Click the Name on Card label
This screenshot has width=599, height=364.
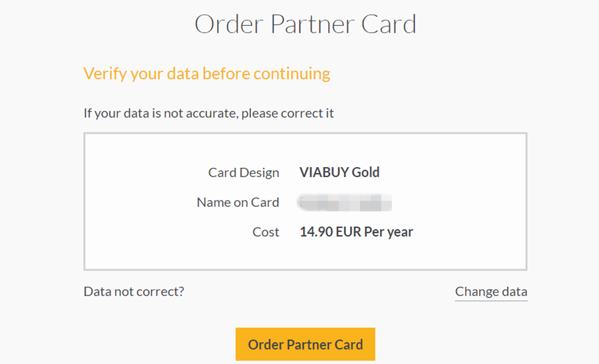tap(238, 202)
